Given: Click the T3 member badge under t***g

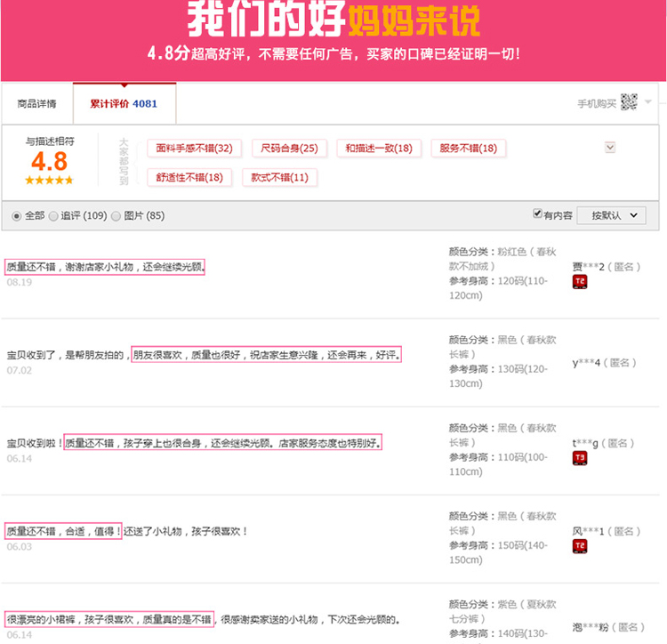Looking at the screenshot, I should (579, 458).
